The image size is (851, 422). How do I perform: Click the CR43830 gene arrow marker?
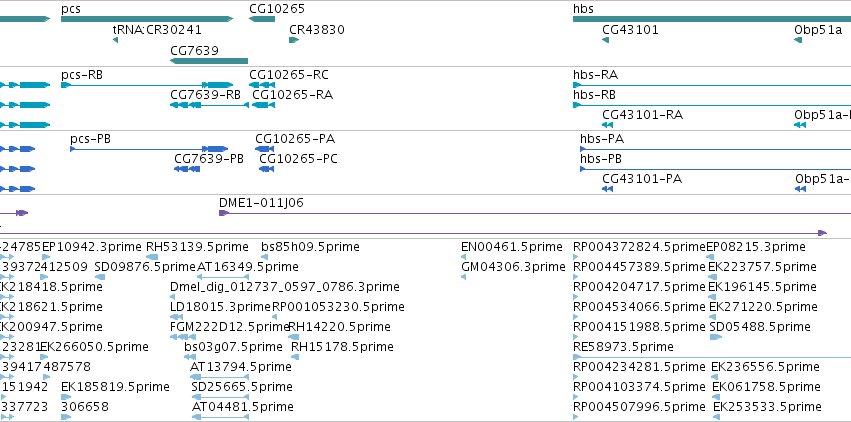pyautogui.click(x=292, y=40)
